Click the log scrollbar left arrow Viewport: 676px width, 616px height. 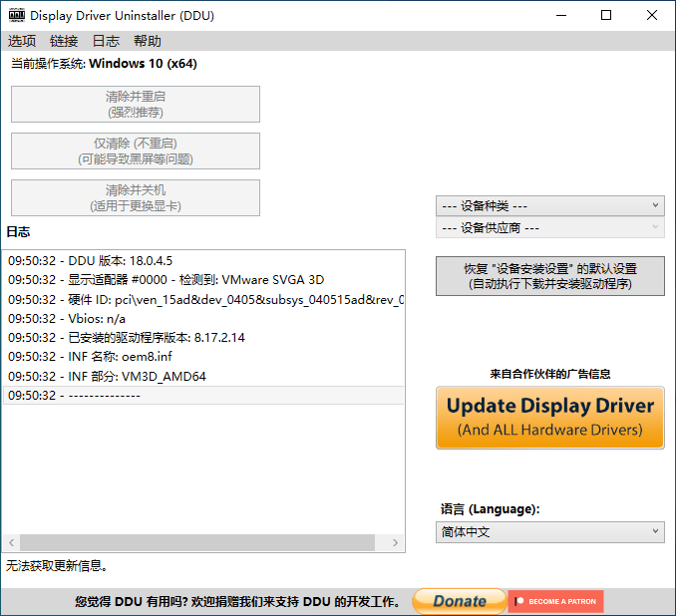[12, 543]
